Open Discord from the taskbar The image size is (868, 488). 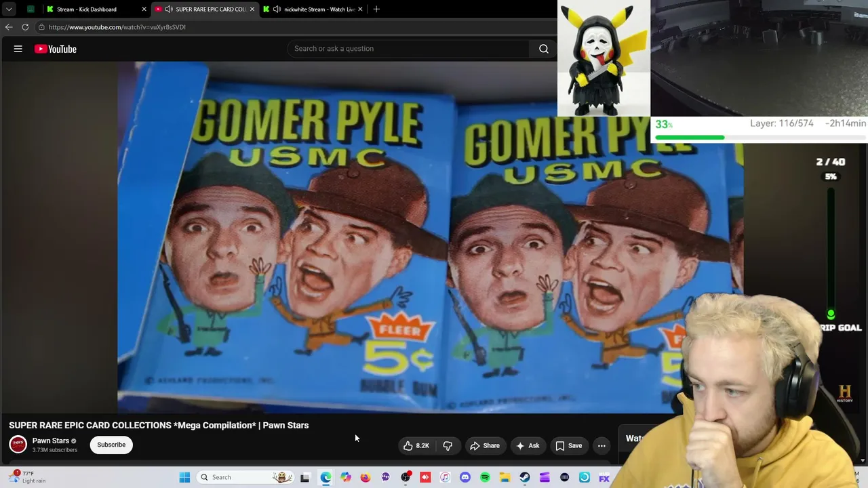click(x=465, y=477)
